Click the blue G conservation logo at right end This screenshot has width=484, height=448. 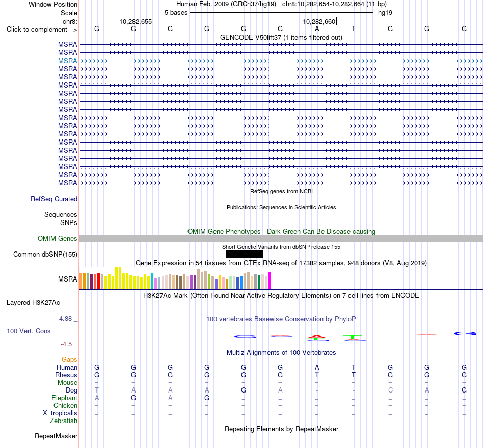(465, 333)
